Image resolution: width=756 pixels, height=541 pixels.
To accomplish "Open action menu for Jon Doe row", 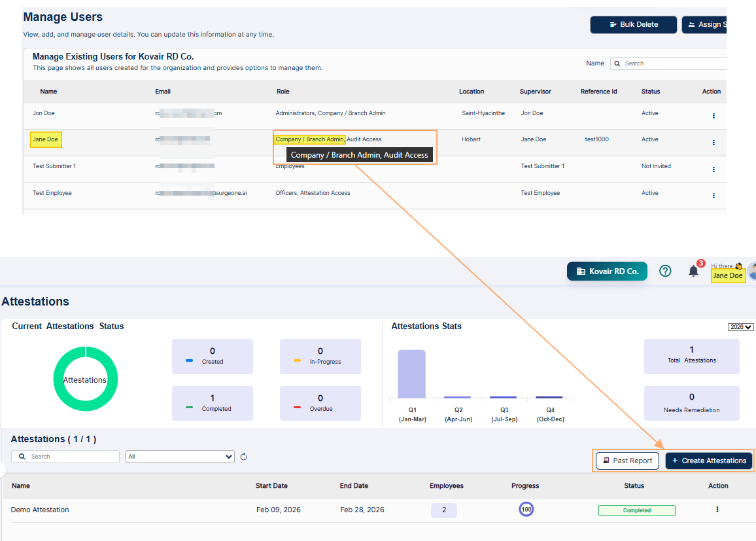I will [713, 116].
